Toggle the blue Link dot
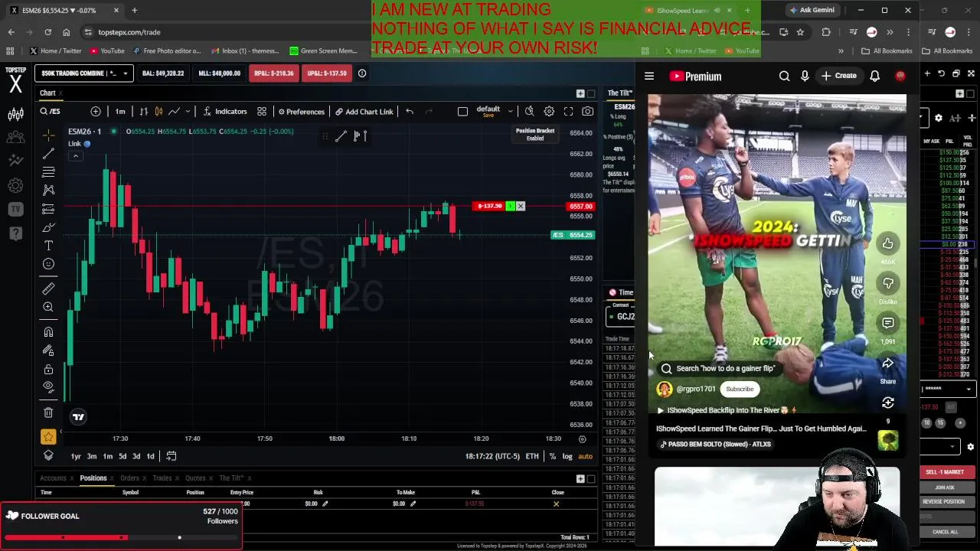Screen dimensions: 980x551 87,144
